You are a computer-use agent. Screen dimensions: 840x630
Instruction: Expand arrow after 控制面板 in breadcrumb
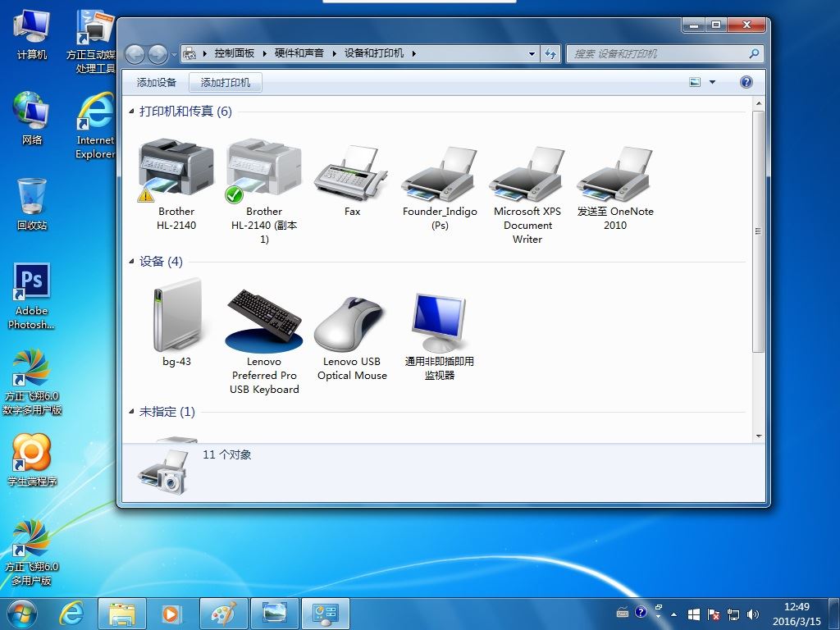(265, 53)
